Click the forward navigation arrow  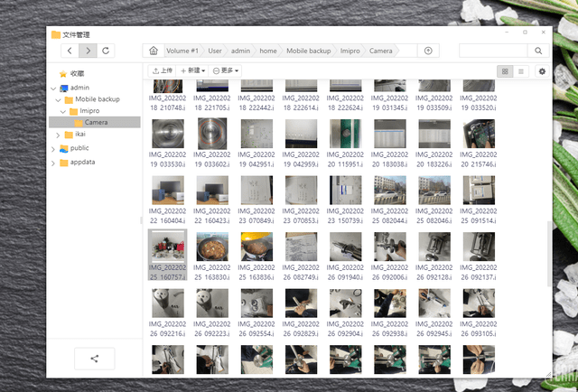click(88, 51)
